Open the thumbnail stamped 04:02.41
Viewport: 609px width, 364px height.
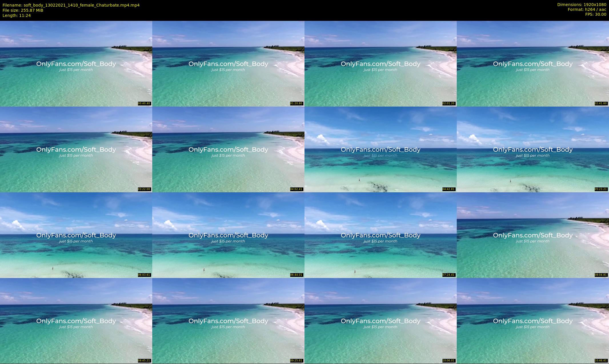pyautogui.click(x=228, y=149)
